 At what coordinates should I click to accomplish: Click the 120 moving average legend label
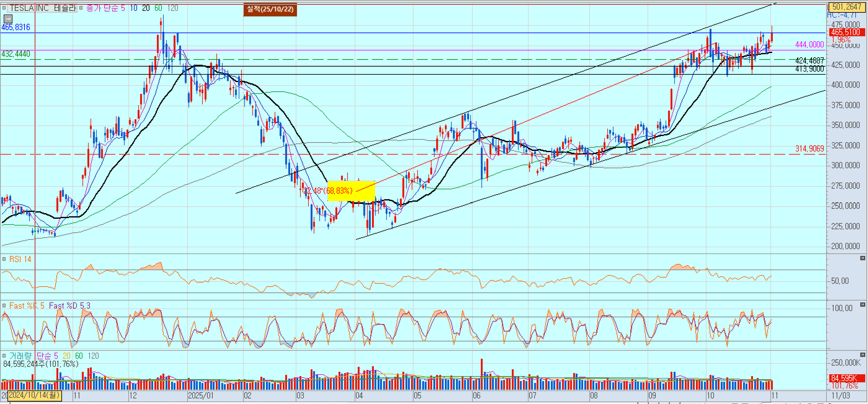pyautogui.click(x=173, y=8)
